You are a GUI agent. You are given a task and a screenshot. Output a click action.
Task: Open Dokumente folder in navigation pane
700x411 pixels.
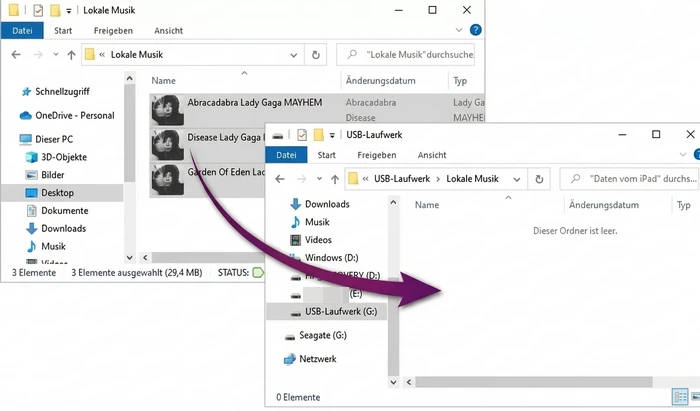(57, 211)
